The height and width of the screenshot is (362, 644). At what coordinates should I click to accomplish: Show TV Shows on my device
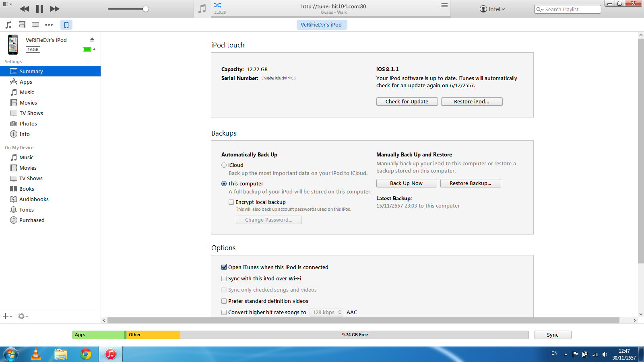pyautogui.click(x=50, y=178)
